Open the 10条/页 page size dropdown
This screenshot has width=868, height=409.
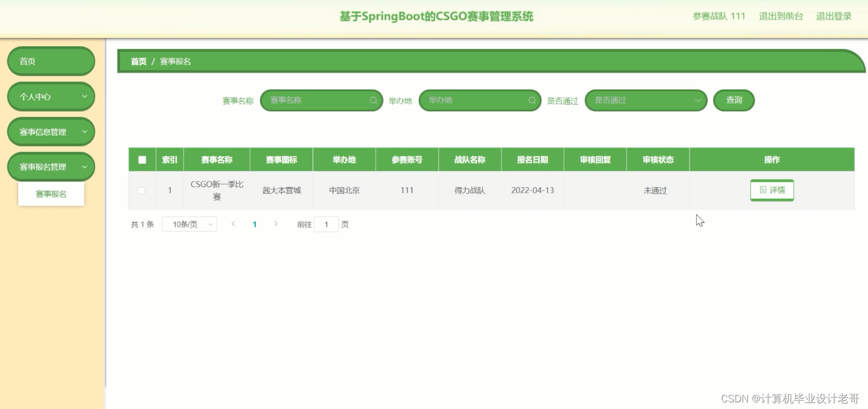[x=190, y=224]
